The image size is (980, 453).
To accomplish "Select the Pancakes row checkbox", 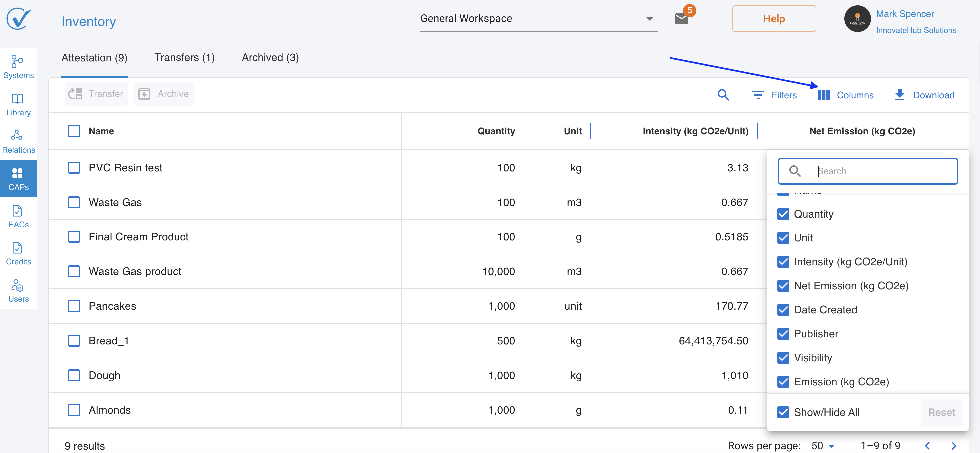I will pos(74,306).
